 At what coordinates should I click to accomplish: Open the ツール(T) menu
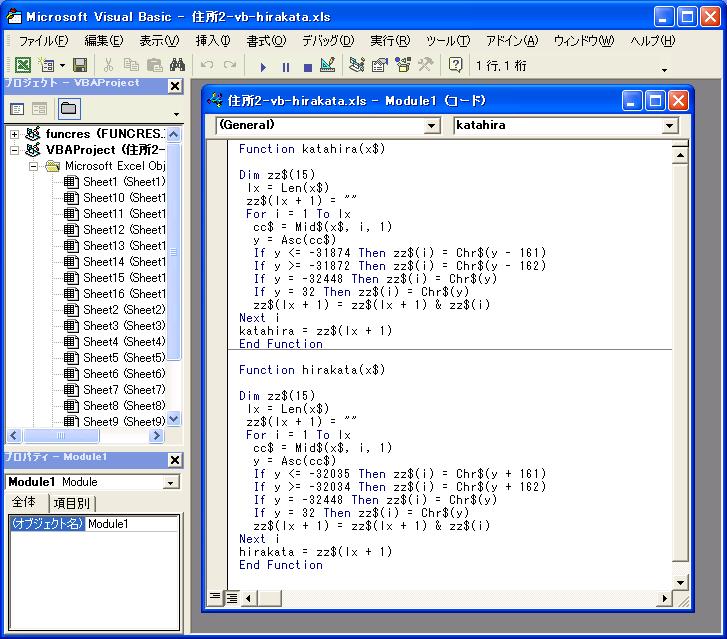[448, 41]
